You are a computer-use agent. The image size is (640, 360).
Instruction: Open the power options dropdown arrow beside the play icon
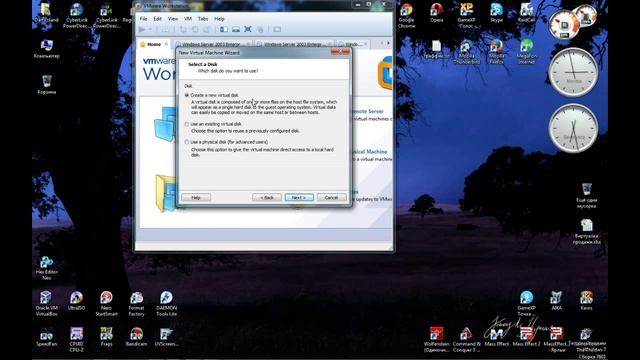[150, 29]
